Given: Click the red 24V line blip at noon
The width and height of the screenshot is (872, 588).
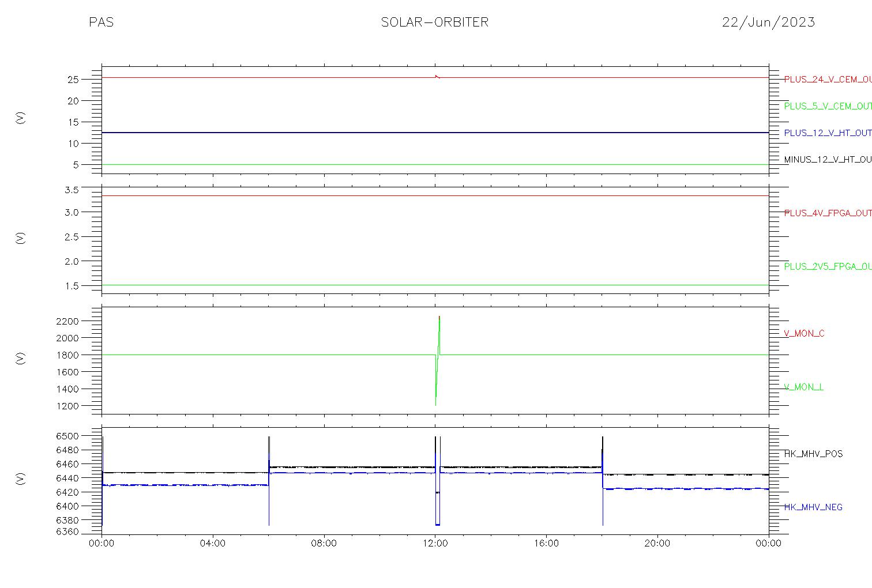Looking at the screenshot, I should [x=437, y=76].
